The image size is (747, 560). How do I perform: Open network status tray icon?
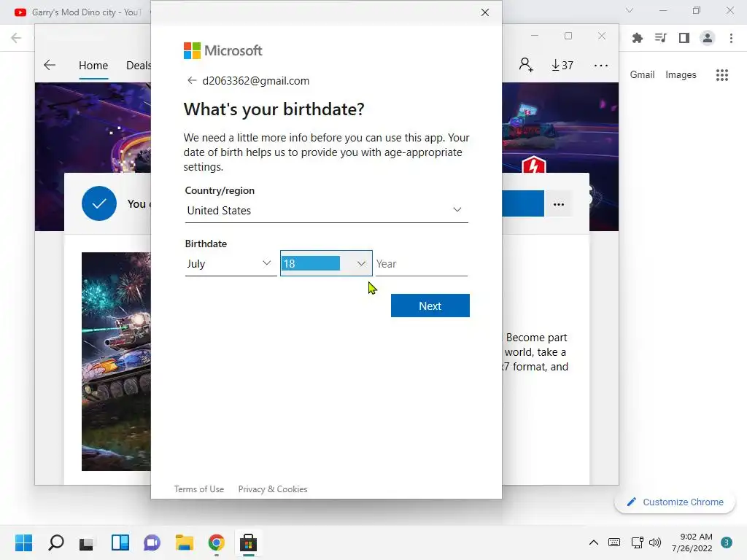(637, 542)
